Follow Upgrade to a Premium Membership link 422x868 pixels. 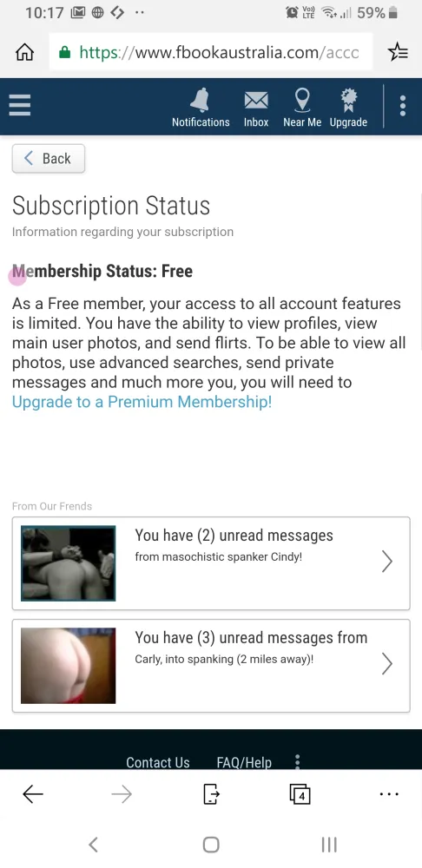coord(142,402)
